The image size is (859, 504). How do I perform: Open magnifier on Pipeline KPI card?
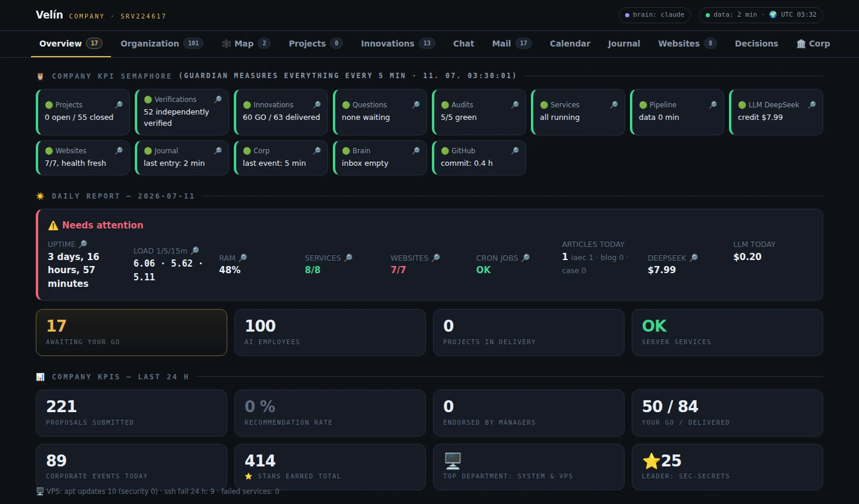pos(713,104)
